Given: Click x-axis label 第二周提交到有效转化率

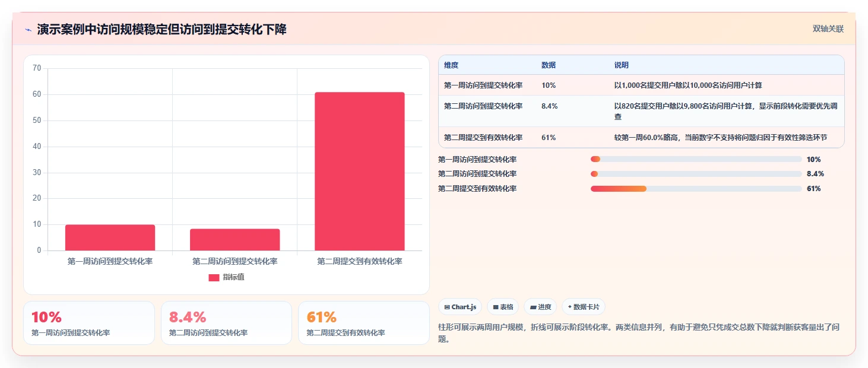Looking at the screenshot, I should click(360, 261).
